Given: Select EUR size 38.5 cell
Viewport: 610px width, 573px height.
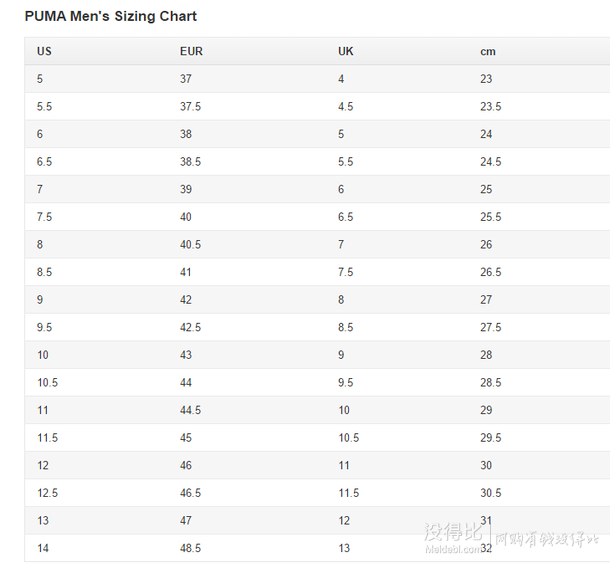Looking at the screenshot, I should [x=190, y=162].
